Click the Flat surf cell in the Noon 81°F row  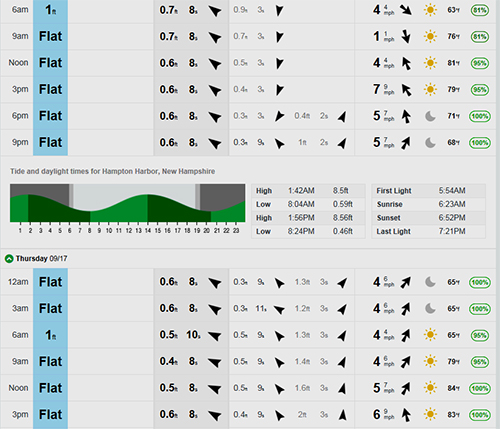(50, 63)
